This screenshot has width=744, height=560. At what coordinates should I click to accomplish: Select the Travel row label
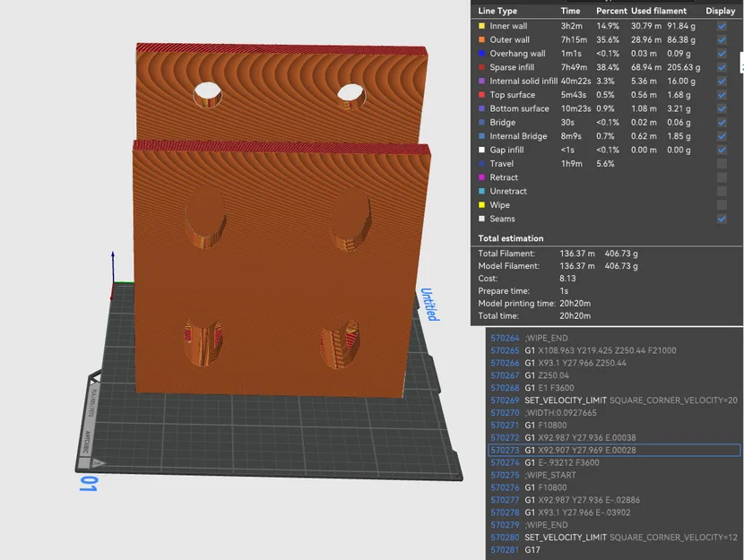coord(502,164)
